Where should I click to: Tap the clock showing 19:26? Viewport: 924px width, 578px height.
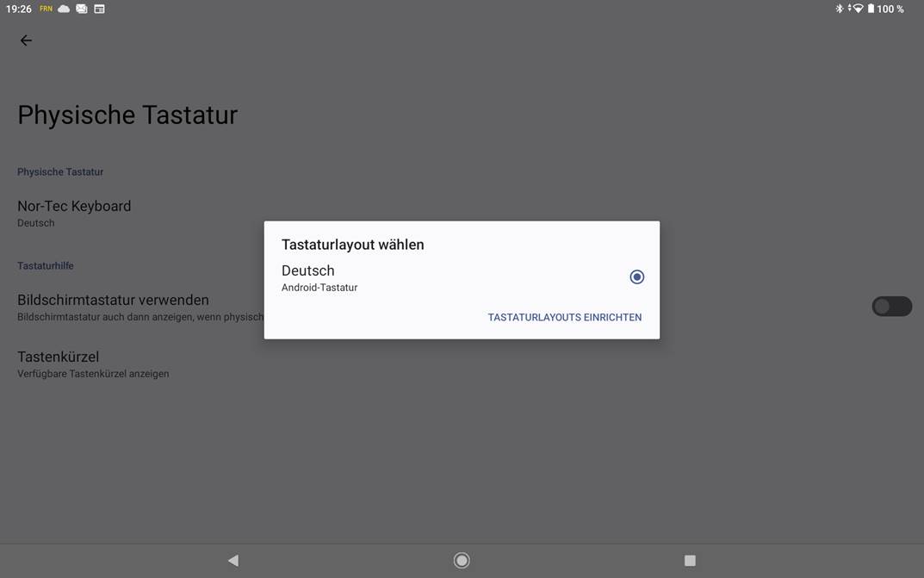click(18, 9)
